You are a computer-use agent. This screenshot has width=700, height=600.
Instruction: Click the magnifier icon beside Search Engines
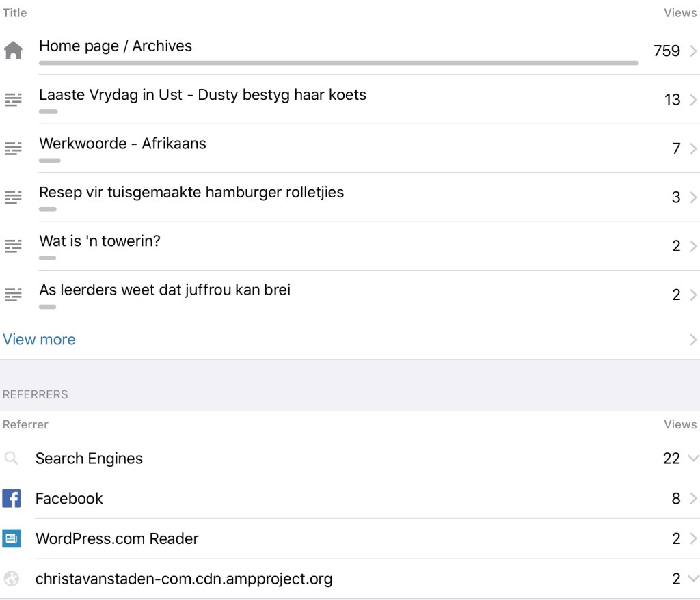pos(11,459)
